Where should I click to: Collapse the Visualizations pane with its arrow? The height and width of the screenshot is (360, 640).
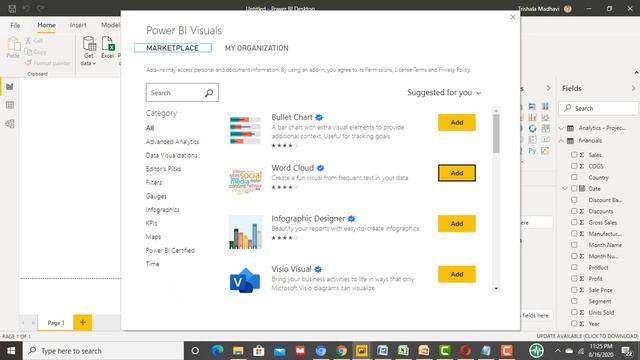tap(548, 88)
